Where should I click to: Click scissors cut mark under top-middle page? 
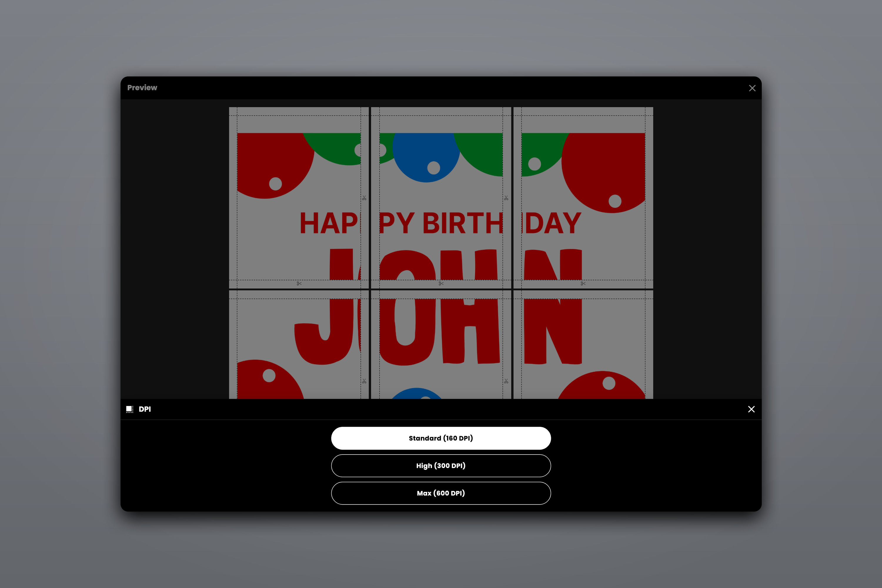tap(441, 283)
